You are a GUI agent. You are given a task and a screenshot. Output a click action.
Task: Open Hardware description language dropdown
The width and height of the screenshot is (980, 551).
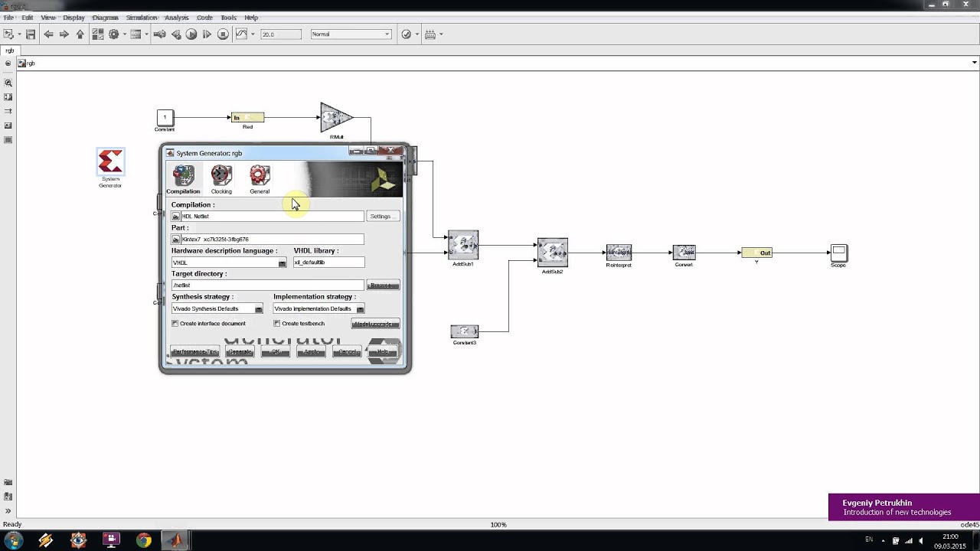[229, 262]
